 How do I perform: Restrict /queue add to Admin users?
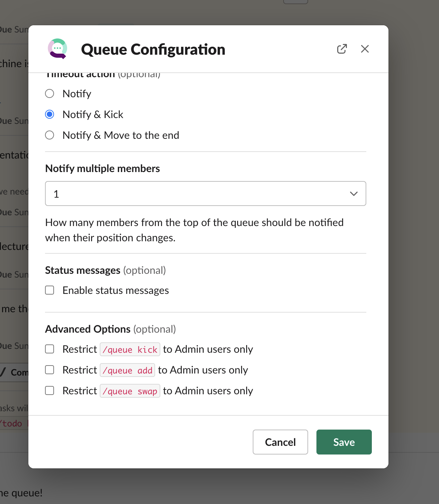click(50, 370)
